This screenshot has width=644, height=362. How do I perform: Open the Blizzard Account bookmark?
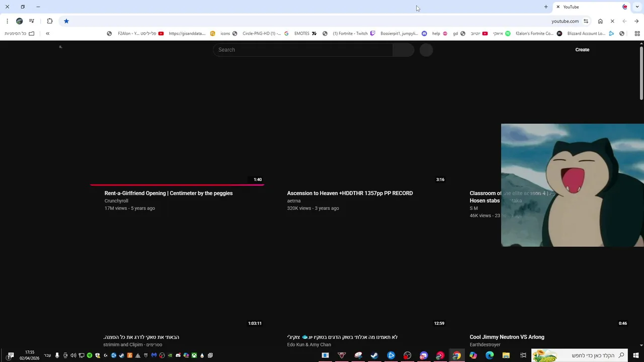click(591, 34)
